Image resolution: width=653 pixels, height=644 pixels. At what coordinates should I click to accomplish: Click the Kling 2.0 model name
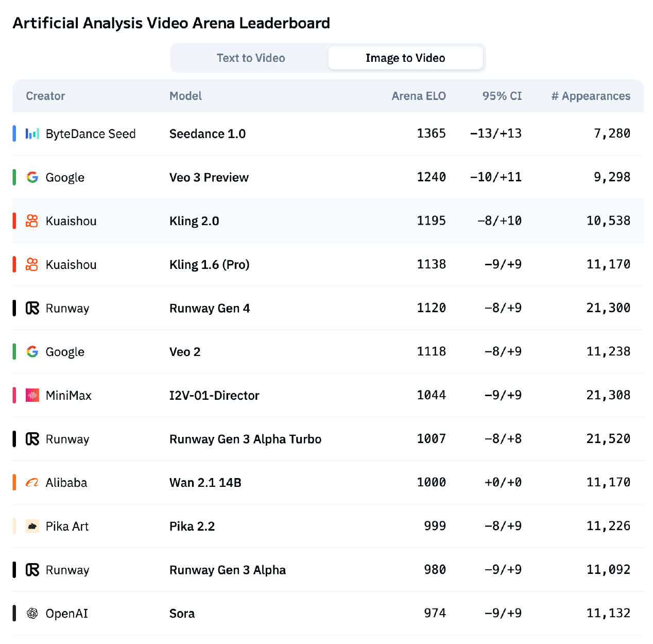click(x=194, y=221)
